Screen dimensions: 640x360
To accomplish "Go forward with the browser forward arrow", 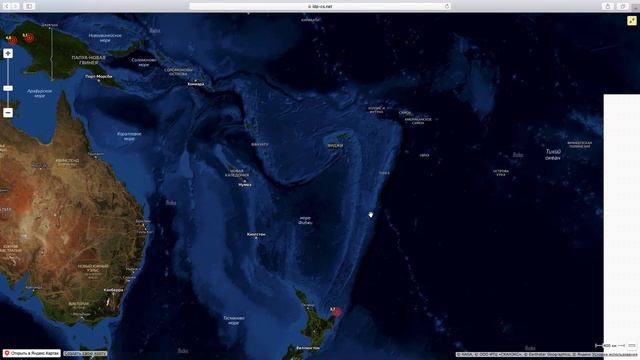I will pyautogui.click(x=16, y=6).
